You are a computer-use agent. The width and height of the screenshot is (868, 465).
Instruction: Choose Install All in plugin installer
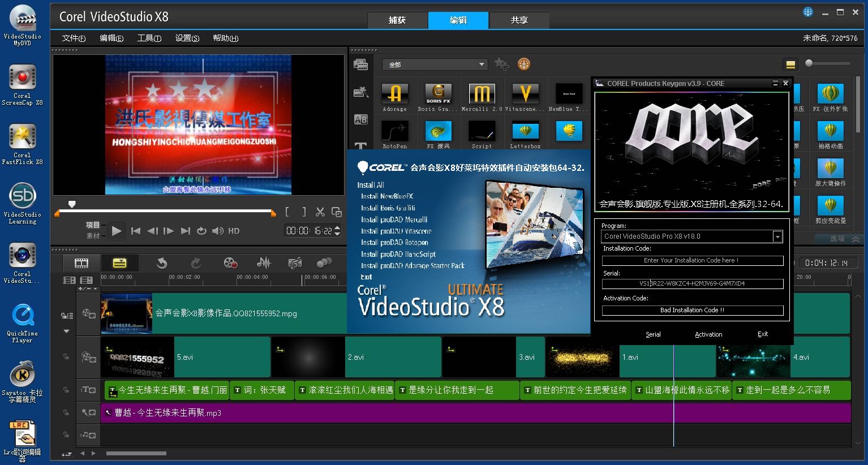[371, 185]
